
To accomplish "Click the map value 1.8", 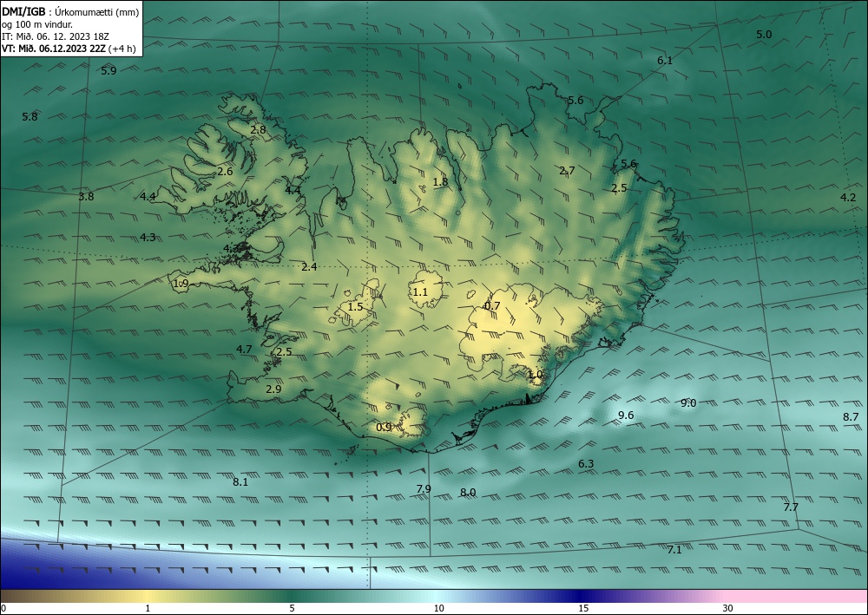I will coord(440,182).
